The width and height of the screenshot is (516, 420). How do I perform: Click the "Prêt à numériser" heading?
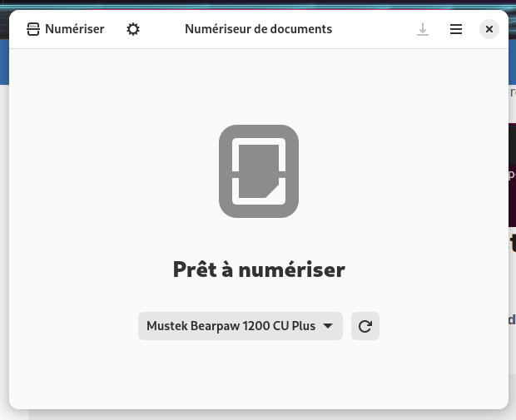coord(258,269)
